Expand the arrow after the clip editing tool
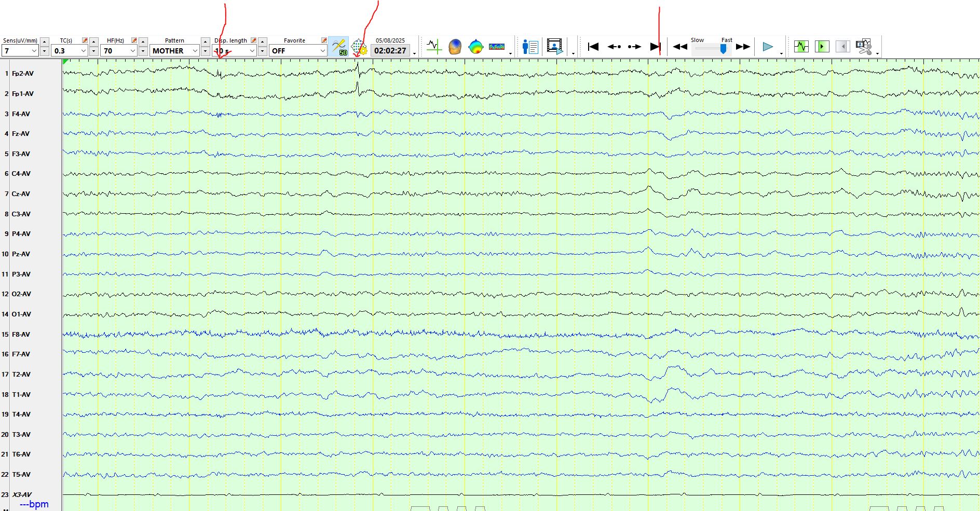Viewport: 980px width, 511px height. [877, 53]
